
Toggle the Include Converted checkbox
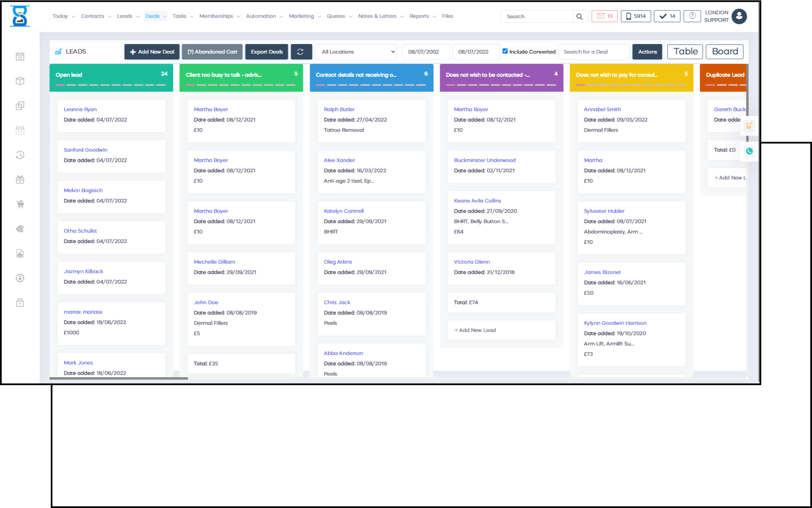click(505, 51)
